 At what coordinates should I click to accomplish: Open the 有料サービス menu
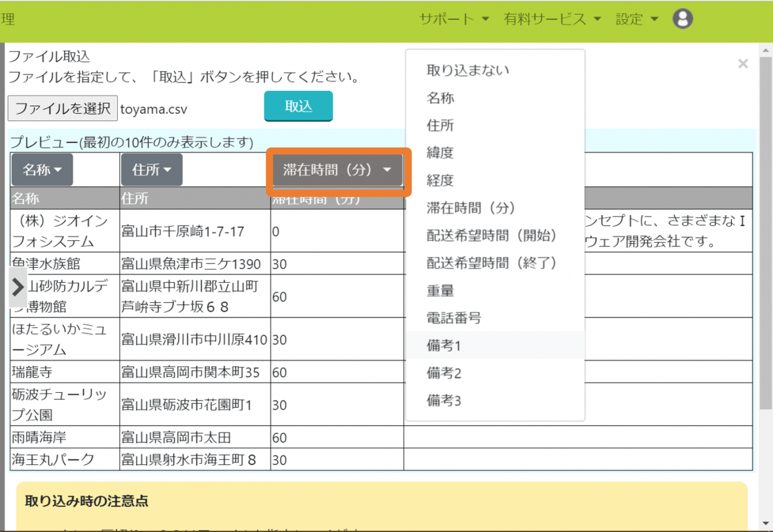tap(552, 19)
